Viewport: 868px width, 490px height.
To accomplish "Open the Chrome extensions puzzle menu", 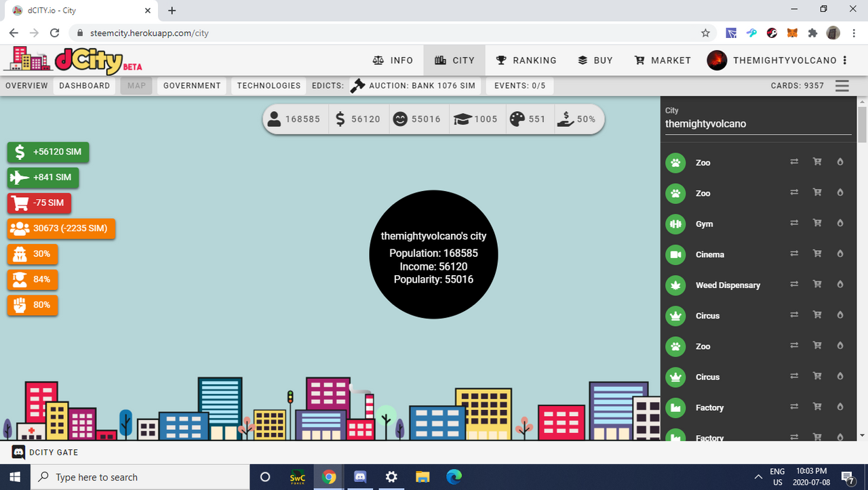I will click(812, 33).
